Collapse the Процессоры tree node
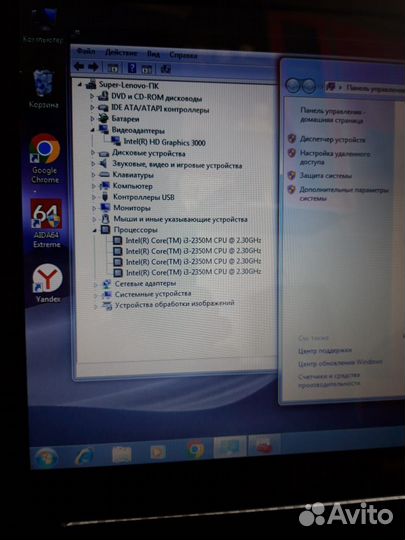Viewport: 405px width, 540px height. click(94, 230)
